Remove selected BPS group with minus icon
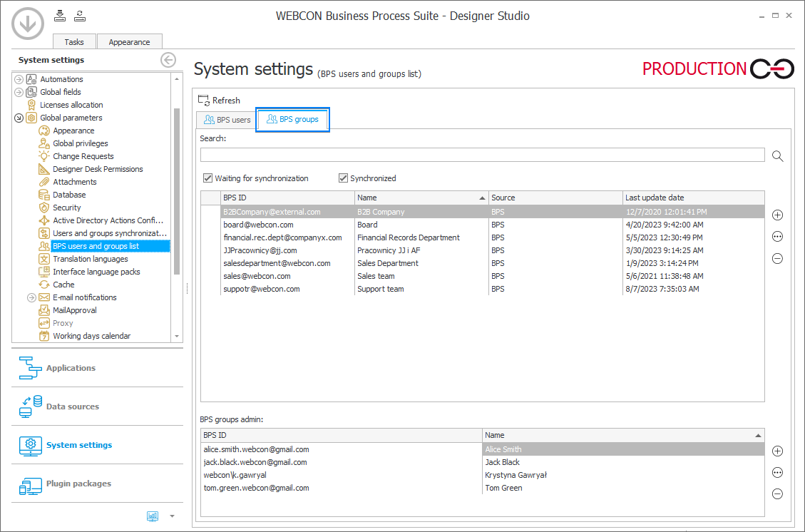 [777, 258]
